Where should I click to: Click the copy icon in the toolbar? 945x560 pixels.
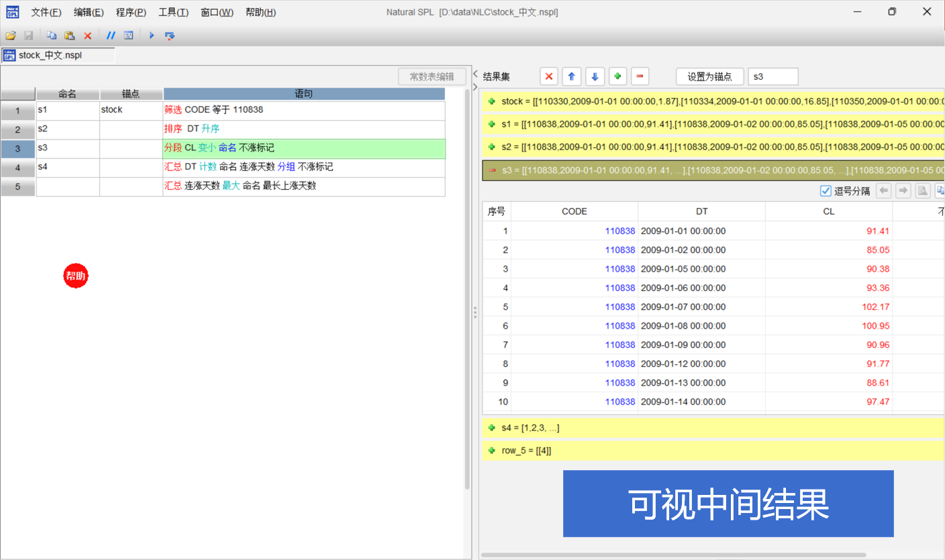[52, 36]
